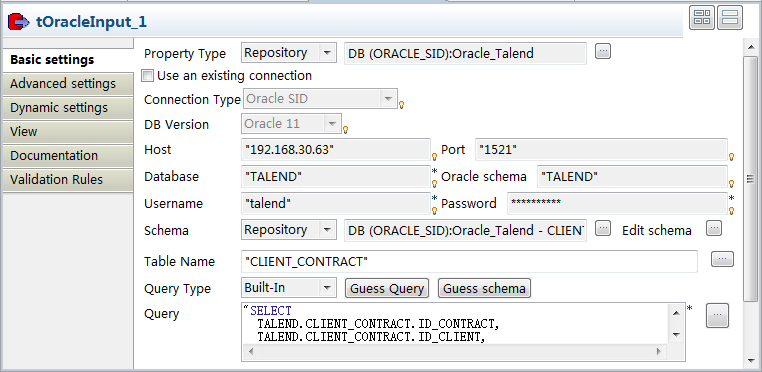Open Table Name browse ellipsis button
The image size is (762, 372).
722,259
